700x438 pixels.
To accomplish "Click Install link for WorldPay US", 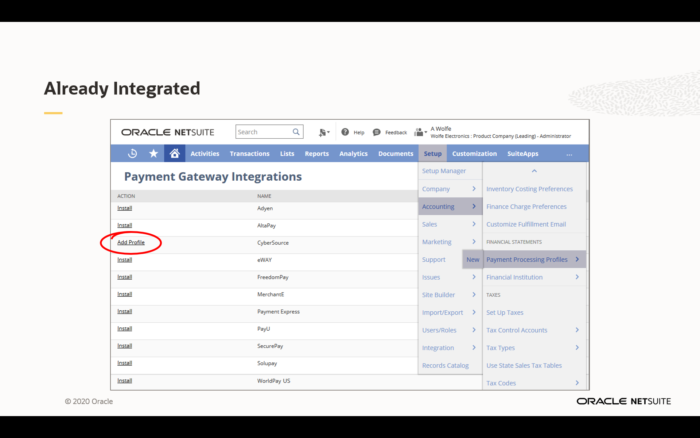I will pos(125,380).
